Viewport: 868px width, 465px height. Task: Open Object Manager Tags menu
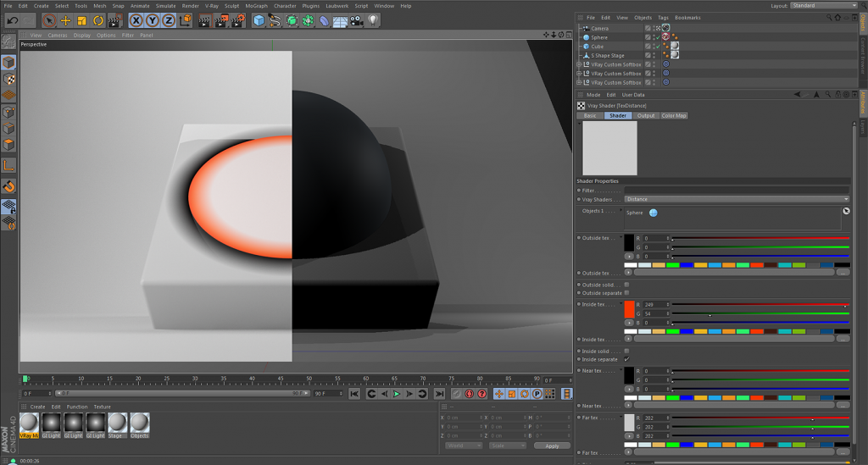coord(663,18)
